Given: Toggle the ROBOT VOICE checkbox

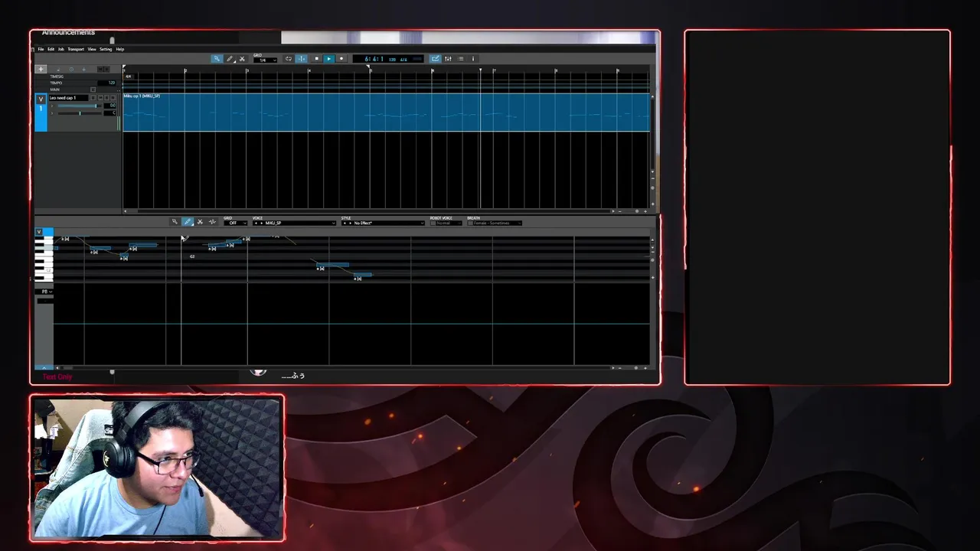Looking at the screenshot, I should point(433,223).
